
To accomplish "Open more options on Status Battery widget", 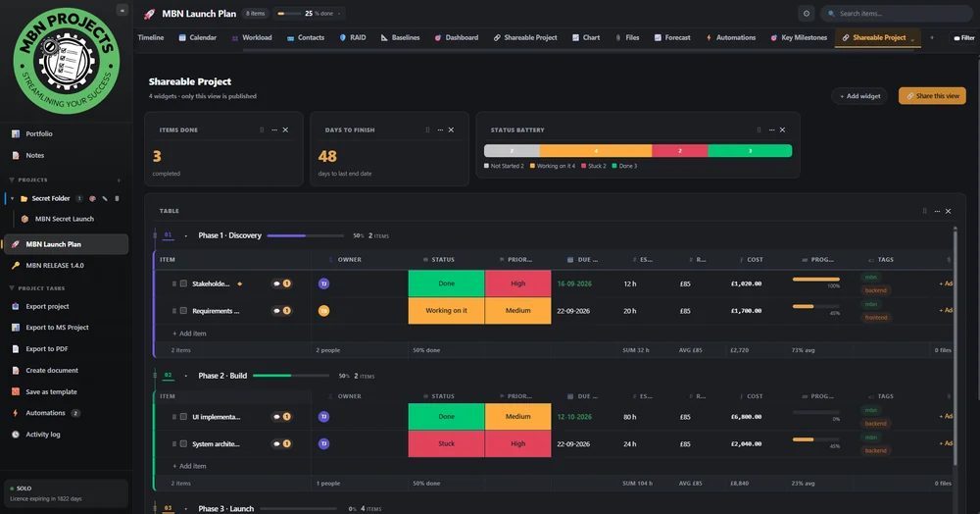I will tap(771, 130).
